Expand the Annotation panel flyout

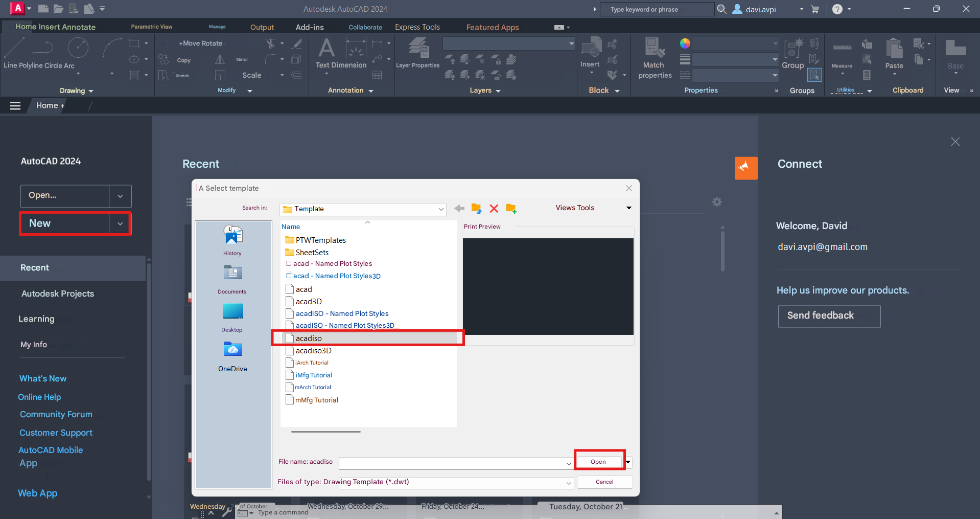[371, 91]
